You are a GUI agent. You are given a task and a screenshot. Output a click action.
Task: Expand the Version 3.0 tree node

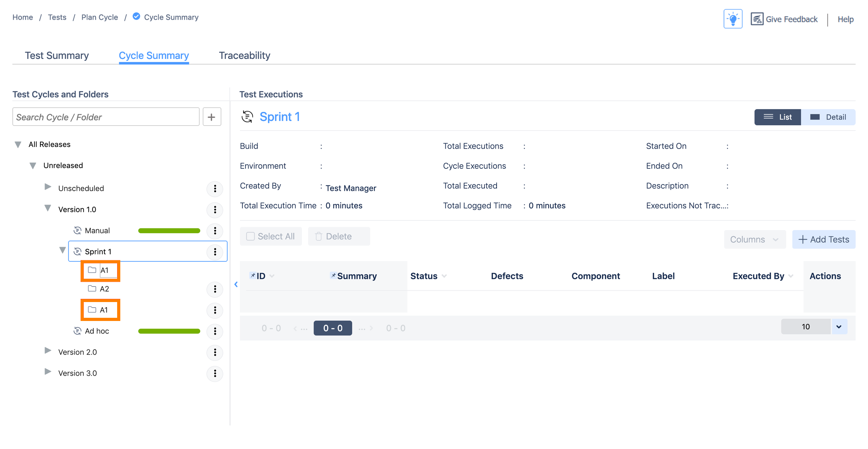coord(48,371)
